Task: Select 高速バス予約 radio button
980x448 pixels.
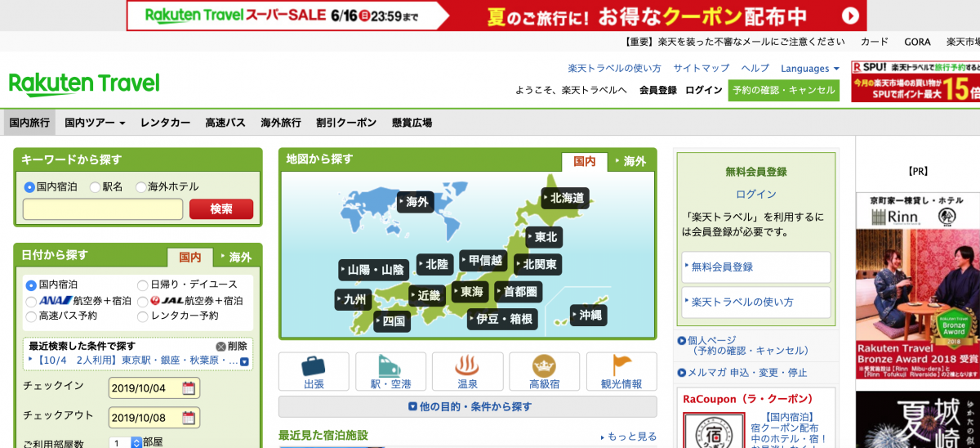Action: tap(31, 316)
